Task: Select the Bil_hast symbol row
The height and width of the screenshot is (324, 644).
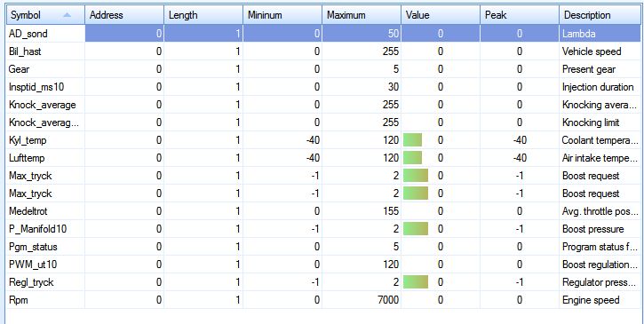Action: [323, 51]
